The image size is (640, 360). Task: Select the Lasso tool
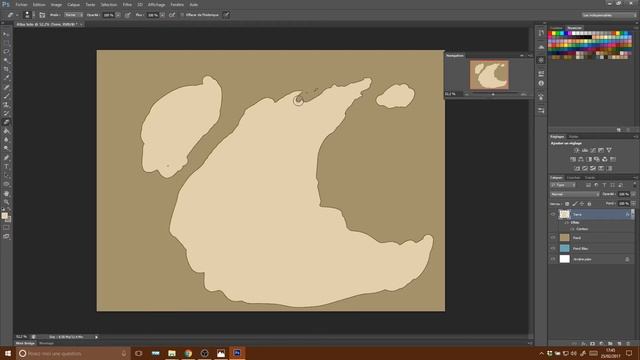click(x=6, y=52)
